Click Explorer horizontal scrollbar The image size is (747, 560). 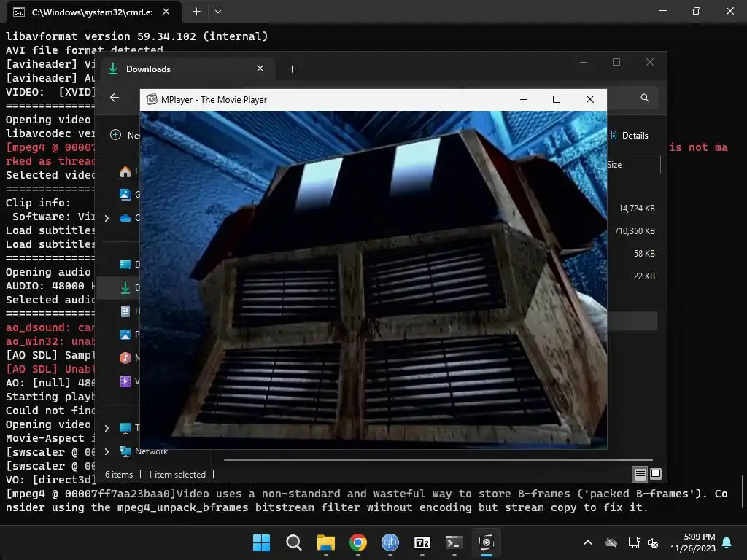click(438, 461)
